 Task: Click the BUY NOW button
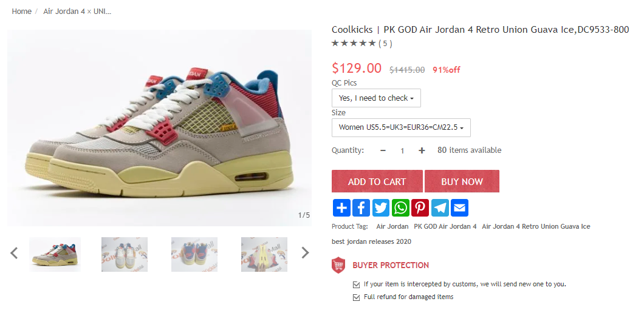click(462, 181)
